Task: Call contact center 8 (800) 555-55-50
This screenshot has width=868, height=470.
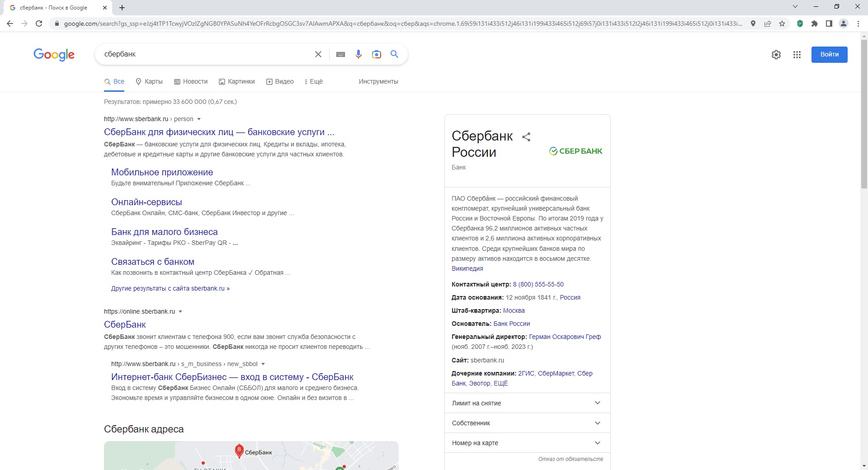Action: (538, 284)
